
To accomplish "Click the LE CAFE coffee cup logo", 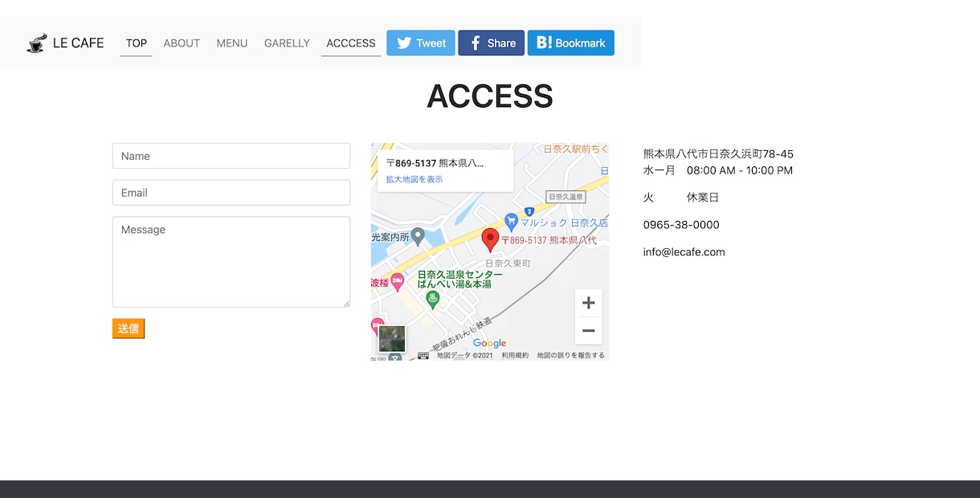I will tap(36, 43).
